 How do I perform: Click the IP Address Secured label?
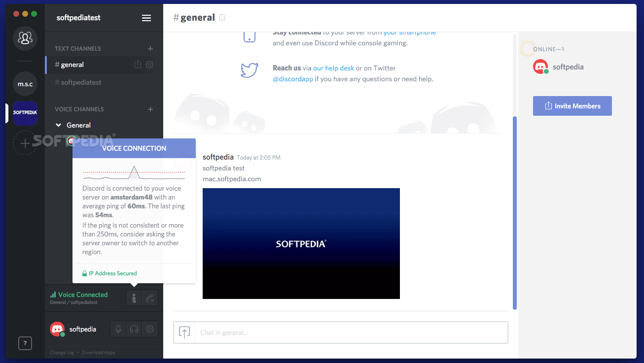click(109, 273)
